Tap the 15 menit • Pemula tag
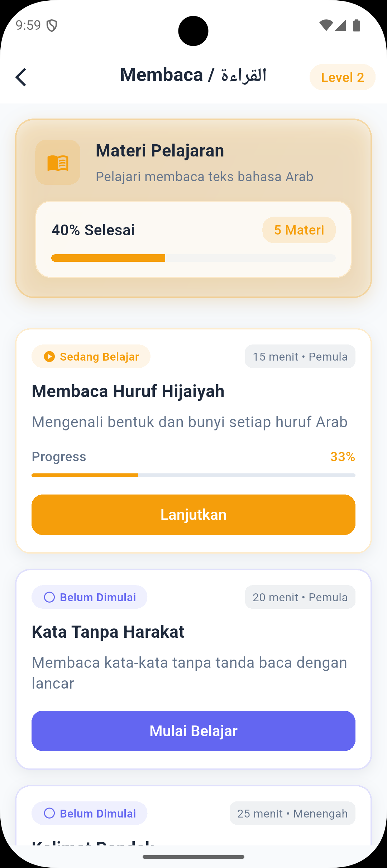The height and width of the screenshot is (868, 387). click(300, 357)
